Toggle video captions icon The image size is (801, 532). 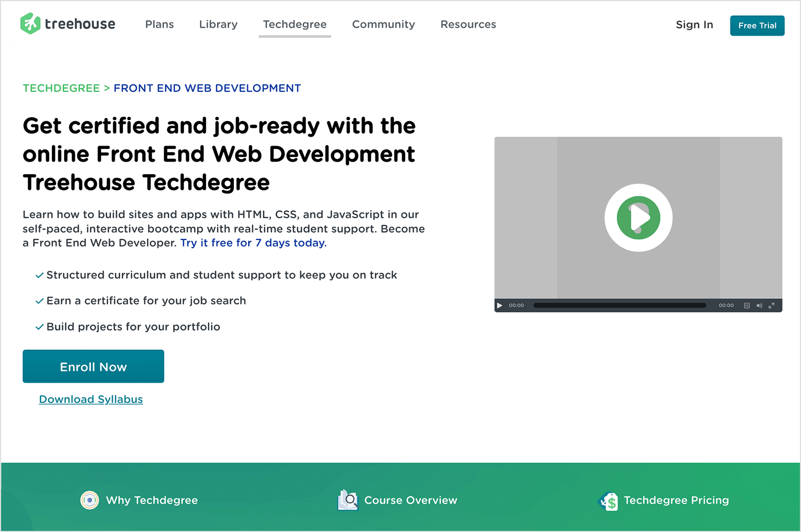(x=747, y=306)
